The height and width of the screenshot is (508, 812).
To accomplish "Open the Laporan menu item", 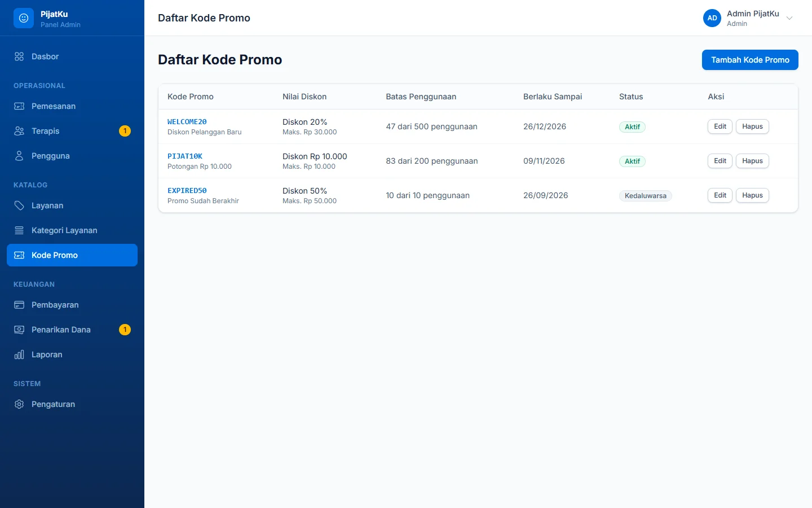I will (x=72, y=354).
